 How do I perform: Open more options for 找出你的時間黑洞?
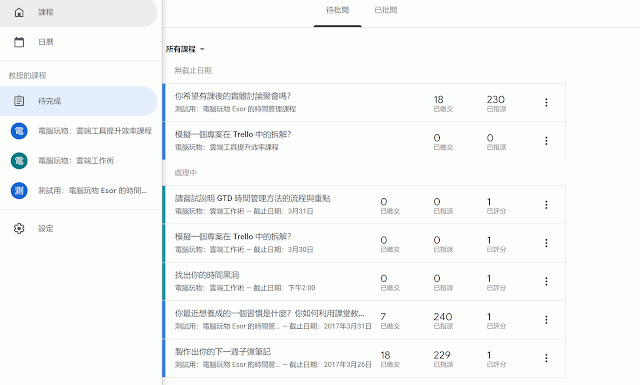pos(546,281)
